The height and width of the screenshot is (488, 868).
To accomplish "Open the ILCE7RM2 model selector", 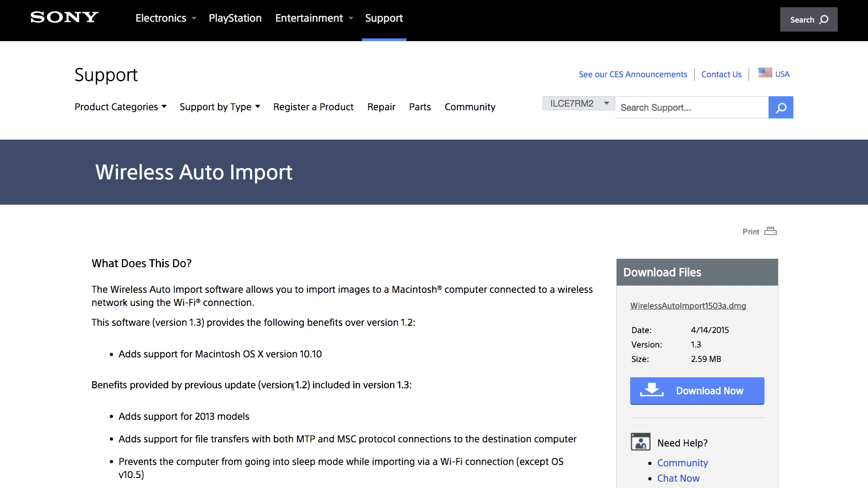I will pos(578,103).
